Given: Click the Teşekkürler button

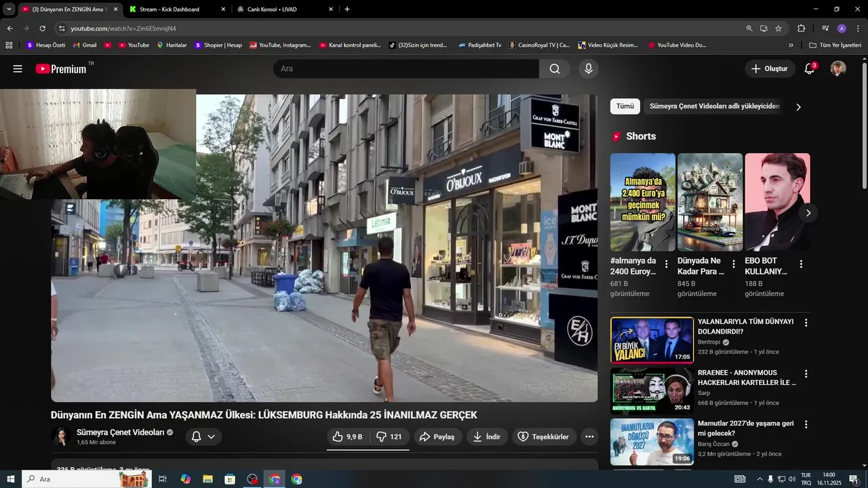Looking at the screenshot, I should [544, 436].
